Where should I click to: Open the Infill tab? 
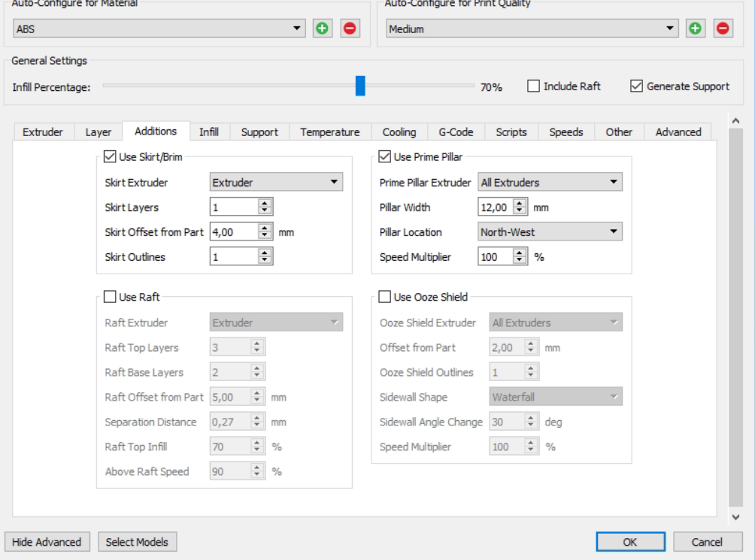tap(209, 132)
